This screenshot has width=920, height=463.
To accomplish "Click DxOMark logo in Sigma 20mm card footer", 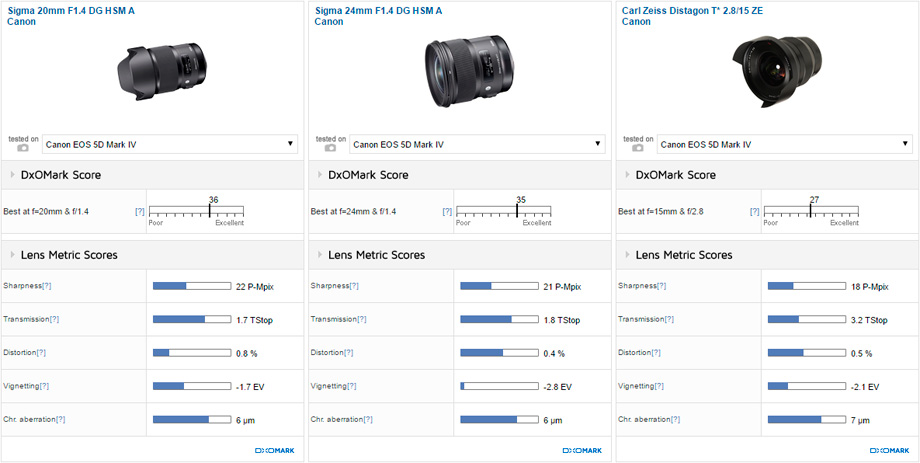I will coord(275,451).
